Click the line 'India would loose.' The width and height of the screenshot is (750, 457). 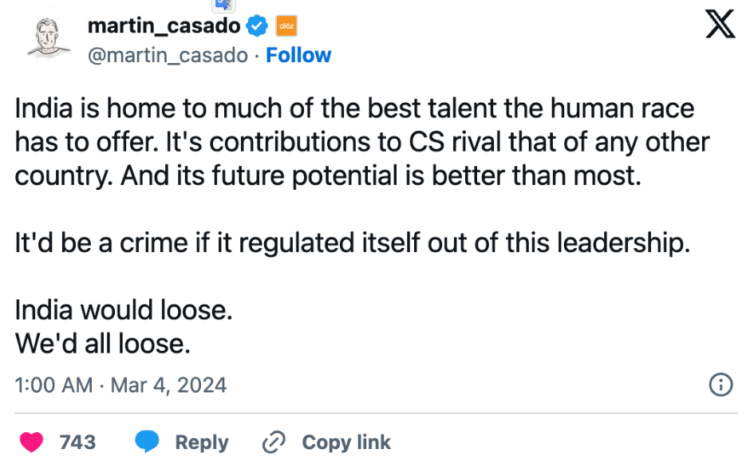point(124,311)
